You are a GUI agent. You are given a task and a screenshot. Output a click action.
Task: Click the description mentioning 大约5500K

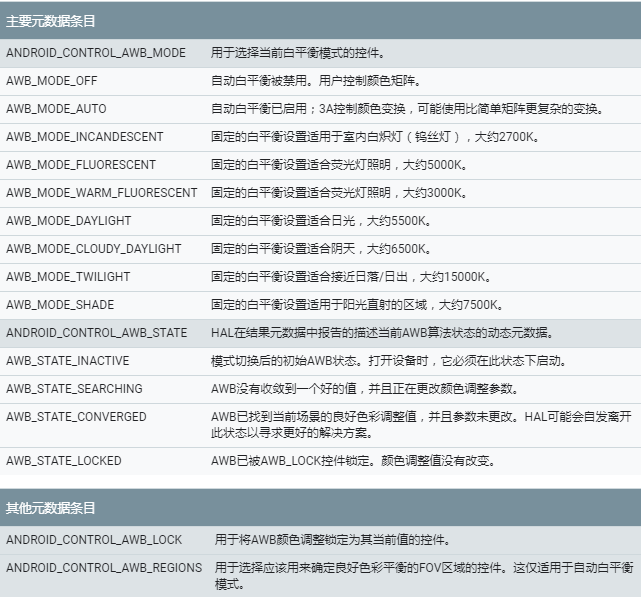(321, 221)
